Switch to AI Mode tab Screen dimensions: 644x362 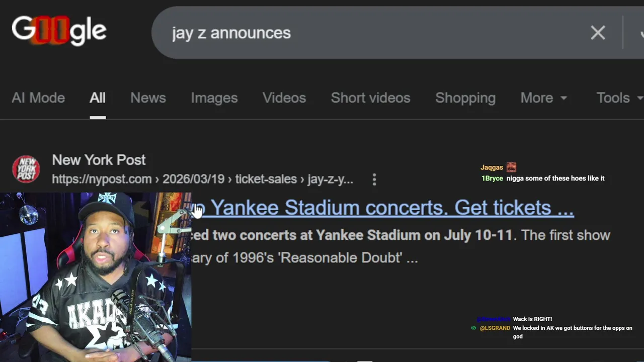click(38, 98)
